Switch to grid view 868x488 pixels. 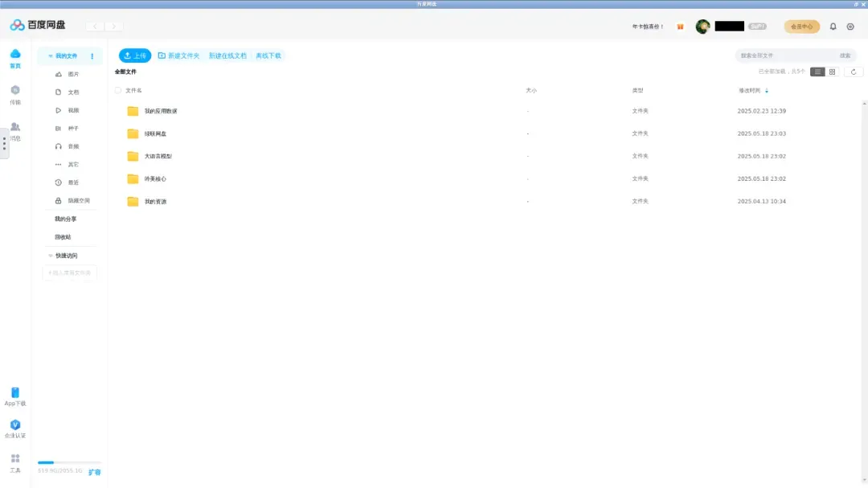click(833, 72)
